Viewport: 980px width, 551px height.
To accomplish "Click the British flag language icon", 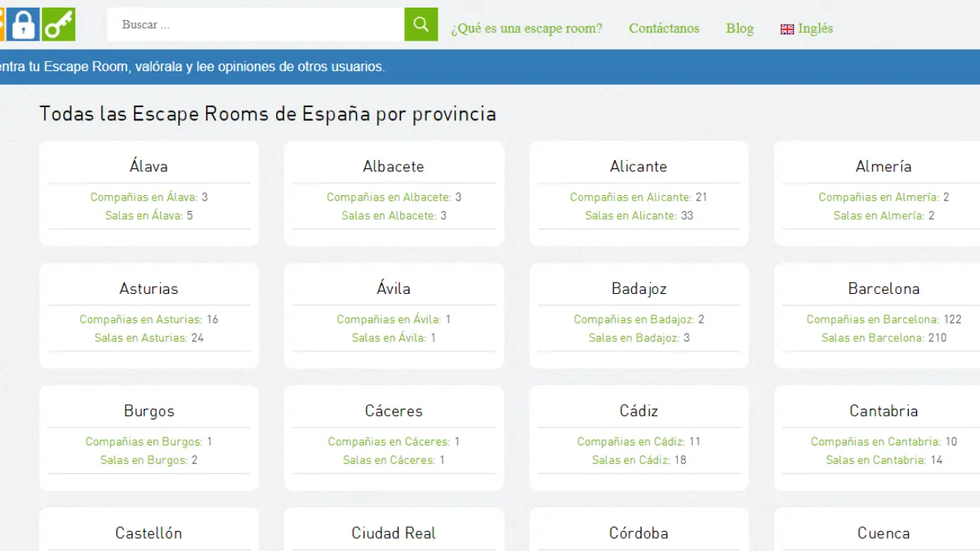I will pos(787,29).
